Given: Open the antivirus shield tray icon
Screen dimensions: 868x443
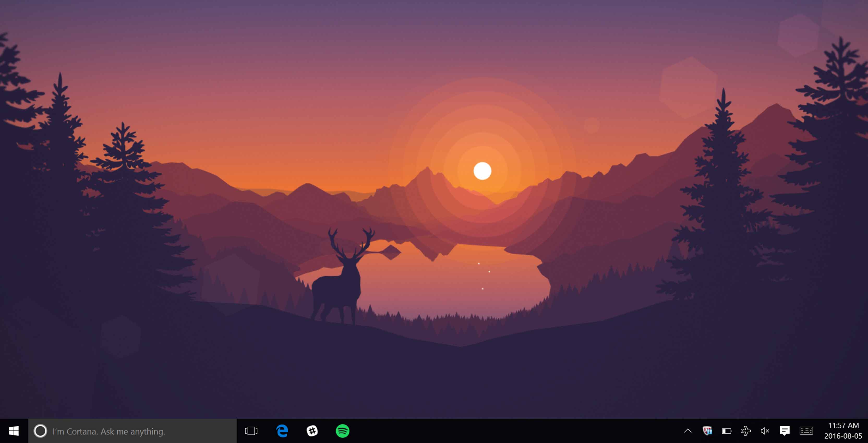Looking at the screenshot, I should pos(707,430).
